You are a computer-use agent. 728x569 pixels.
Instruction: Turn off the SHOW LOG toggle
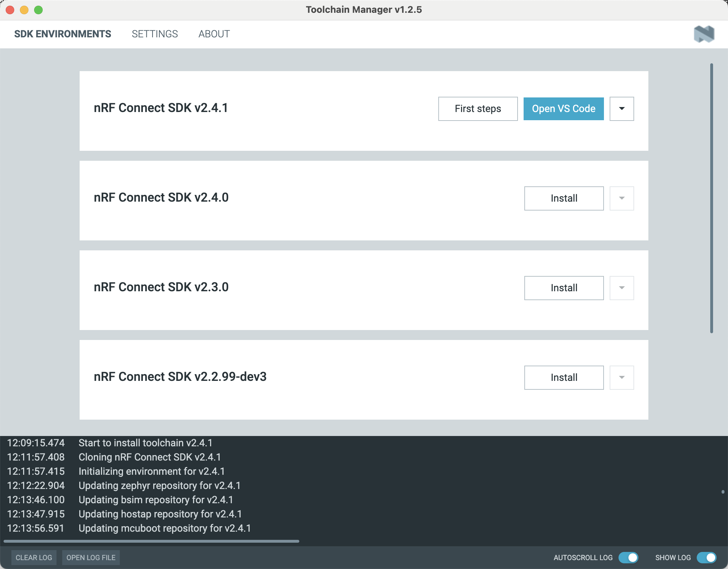click(x=707, y=558)
